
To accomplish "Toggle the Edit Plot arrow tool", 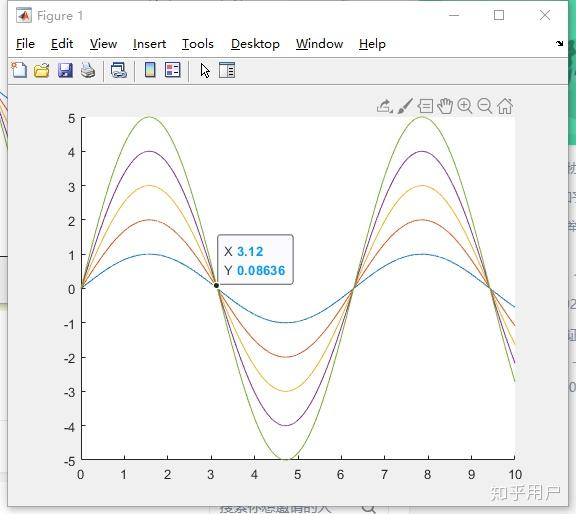I will [x=205, y=71].
